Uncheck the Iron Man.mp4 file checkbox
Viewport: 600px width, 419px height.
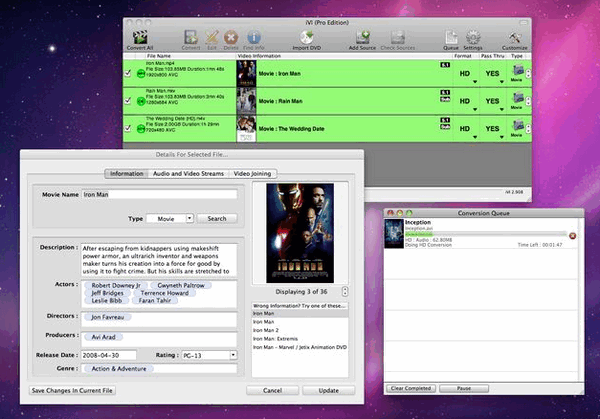click(x=127, y=72)
